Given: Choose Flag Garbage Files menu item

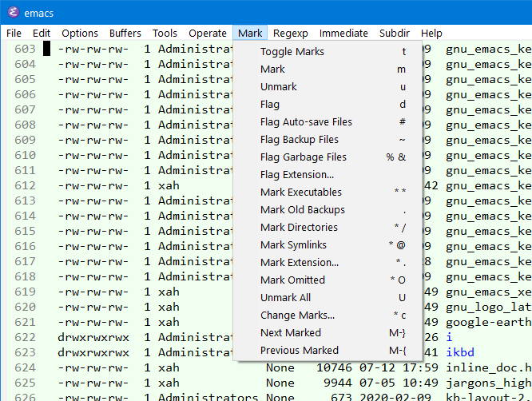Looking at the screenshot, I should (303, 157).
